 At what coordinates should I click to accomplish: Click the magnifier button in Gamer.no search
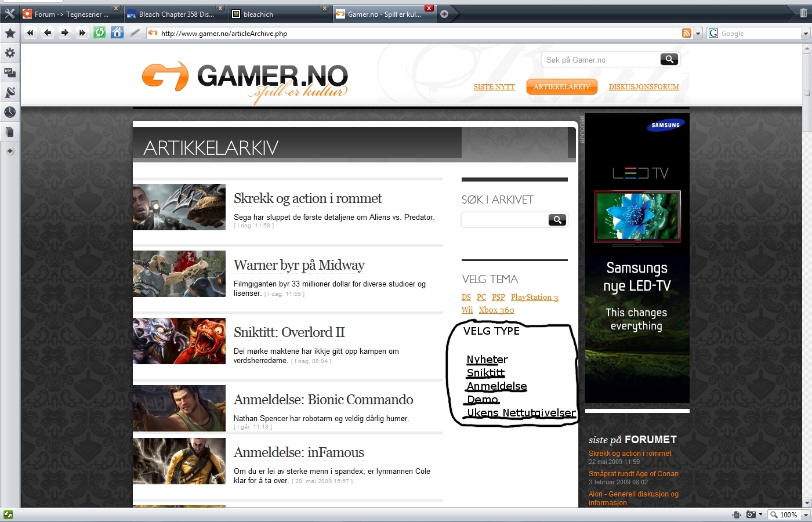pos(669,59)
